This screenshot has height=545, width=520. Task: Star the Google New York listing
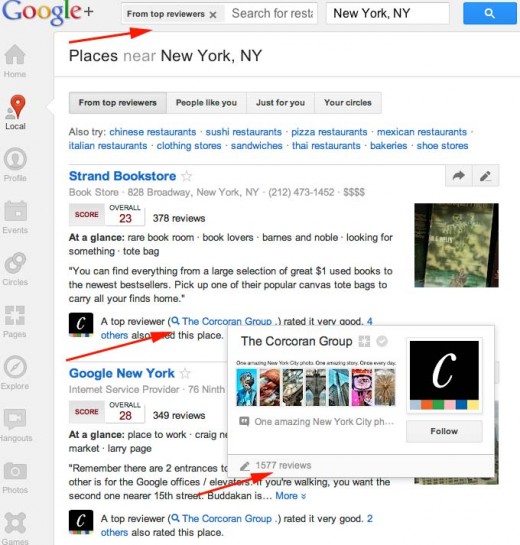click(185, 374)
